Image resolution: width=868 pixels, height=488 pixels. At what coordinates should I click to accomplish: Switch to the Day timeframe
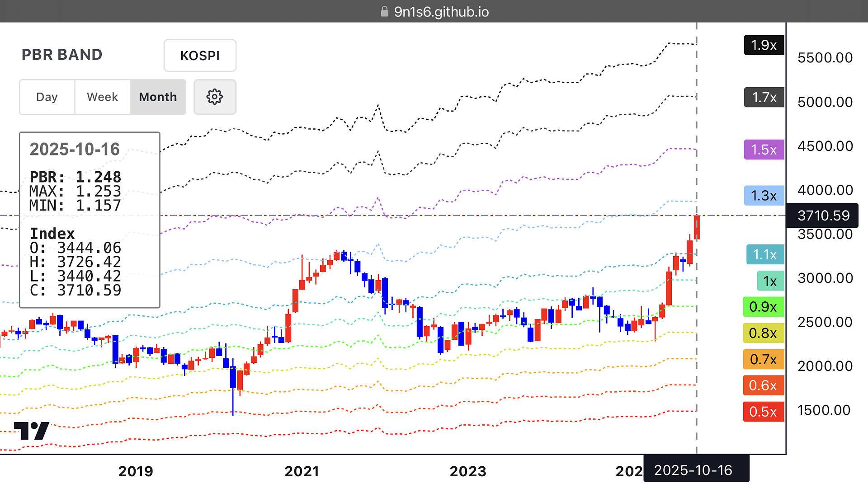47,97
